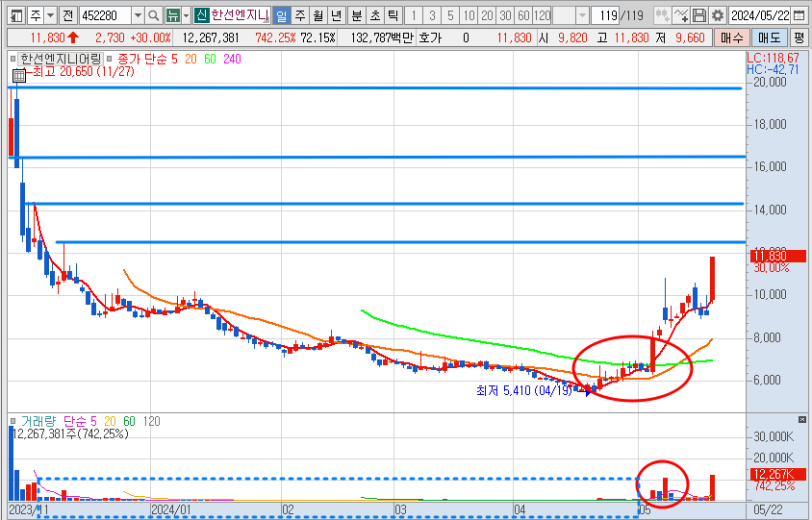Add an indicator with line-plus icon

pos(681,15)
